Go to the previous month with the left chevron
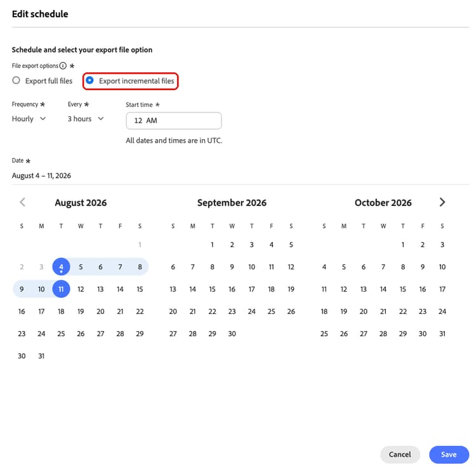The width and height of the screenshot is (476, 472). tap(22, 202)
